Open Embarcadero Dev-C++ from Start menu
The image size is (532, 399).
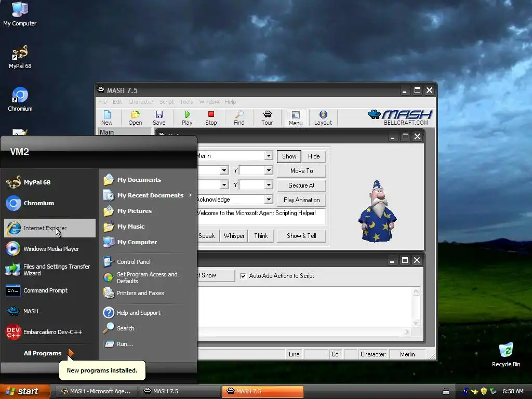point(50,332)
